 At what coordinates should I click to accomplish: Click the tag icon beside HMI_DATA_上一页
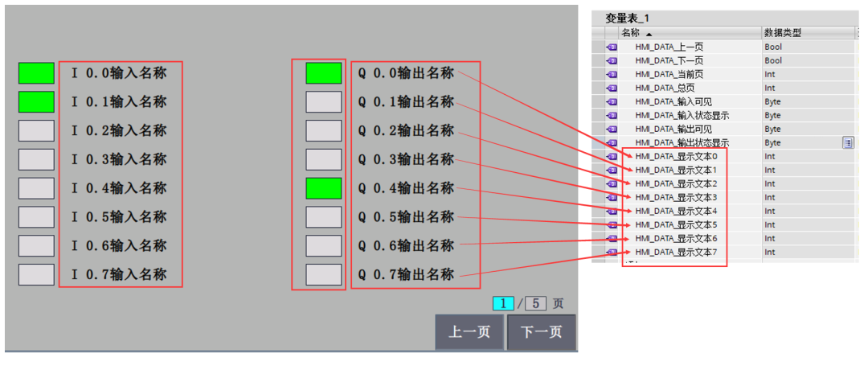coord(612,47)
